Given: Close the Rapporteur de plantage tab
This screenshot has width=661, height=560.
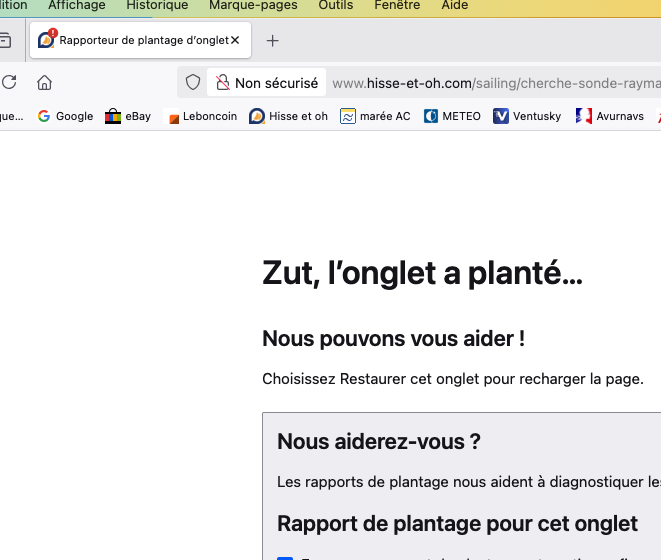Looking at the screenshot, I should point(235,41).
